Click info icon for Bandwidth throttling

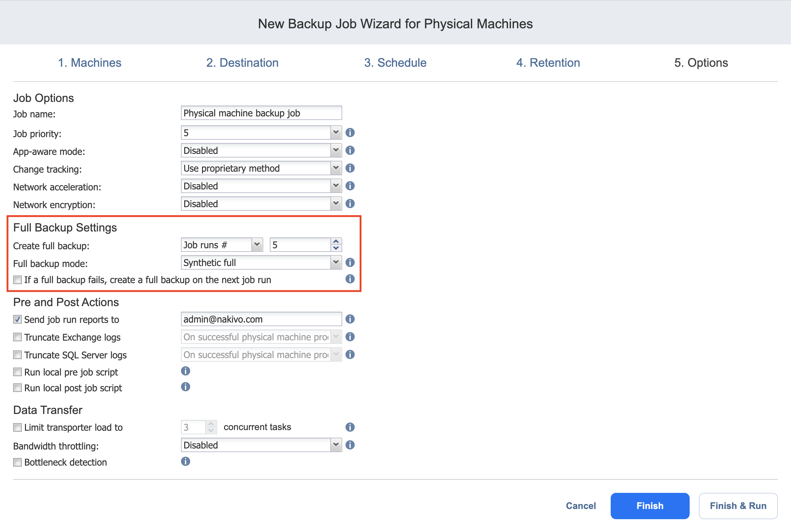pos(350,445)
